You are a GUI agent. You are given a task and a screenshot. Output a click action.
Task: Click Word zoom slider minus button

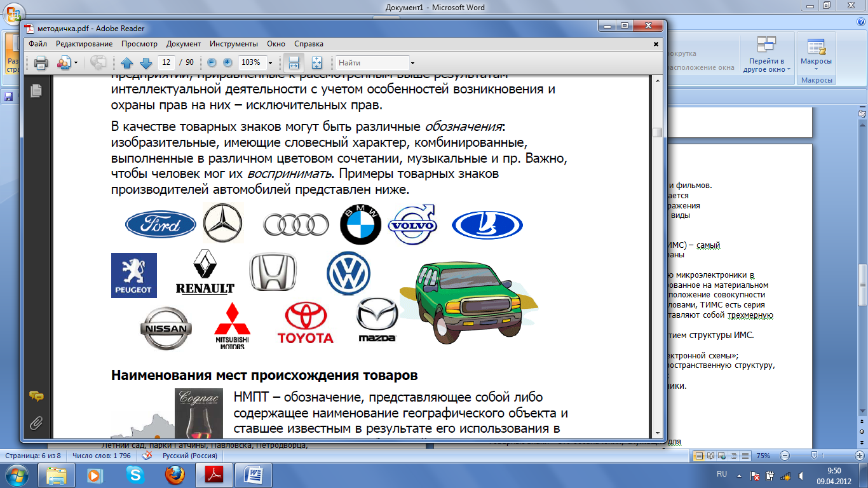coord(785,456)
